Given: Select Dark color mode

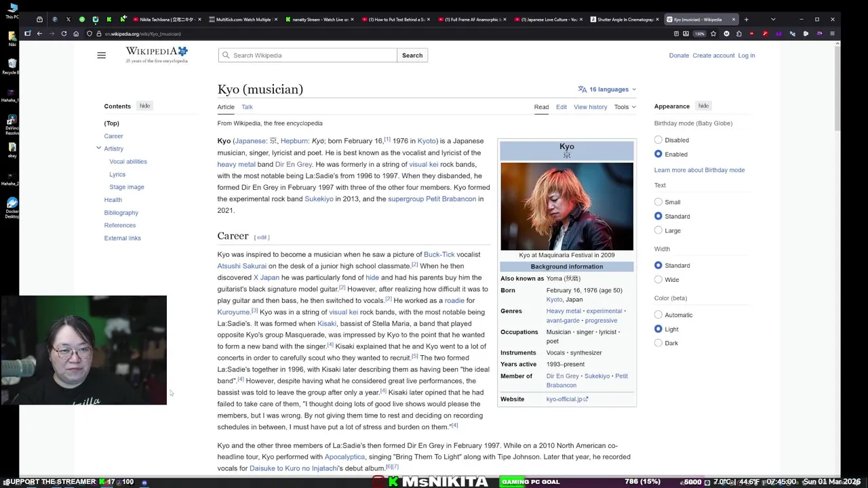Looking at the screenshot, I should coord(658,343).
